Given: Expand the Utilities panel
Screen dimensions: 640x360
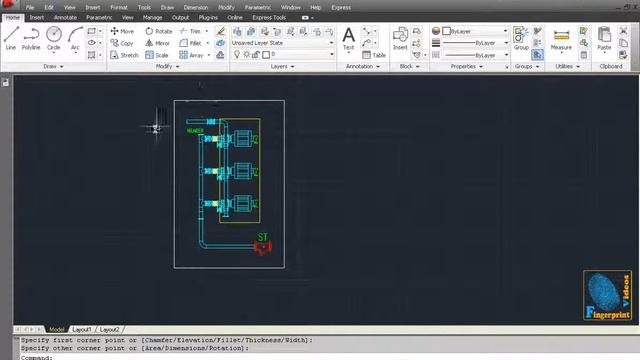Looking at the screenshot, I should tap(567, 66).
